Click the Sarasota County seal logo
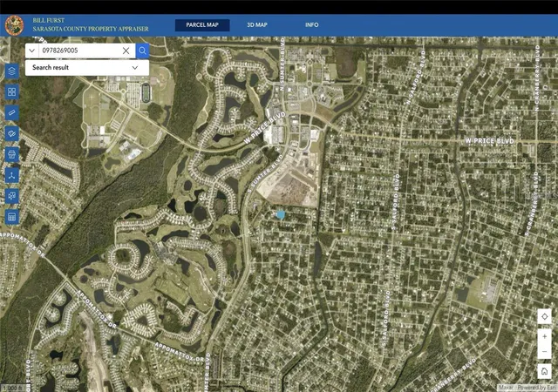Image resolution: width=558 pixels, height=392 pixels. tap(14, 25)
